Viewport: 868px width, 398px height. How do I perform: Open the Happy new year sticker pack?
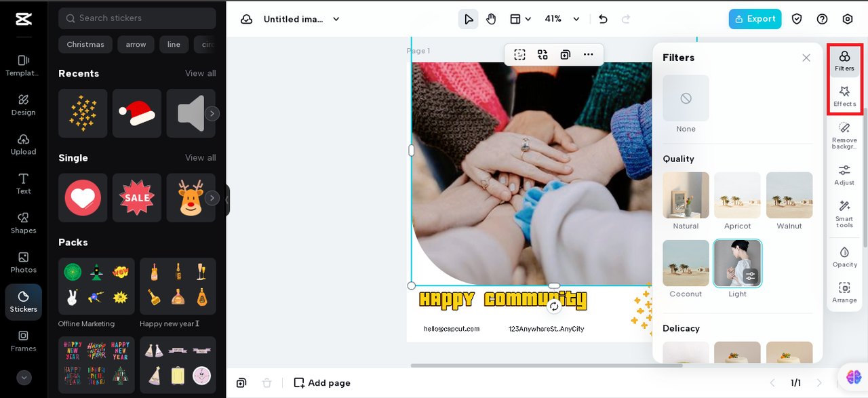coord(178,286)
